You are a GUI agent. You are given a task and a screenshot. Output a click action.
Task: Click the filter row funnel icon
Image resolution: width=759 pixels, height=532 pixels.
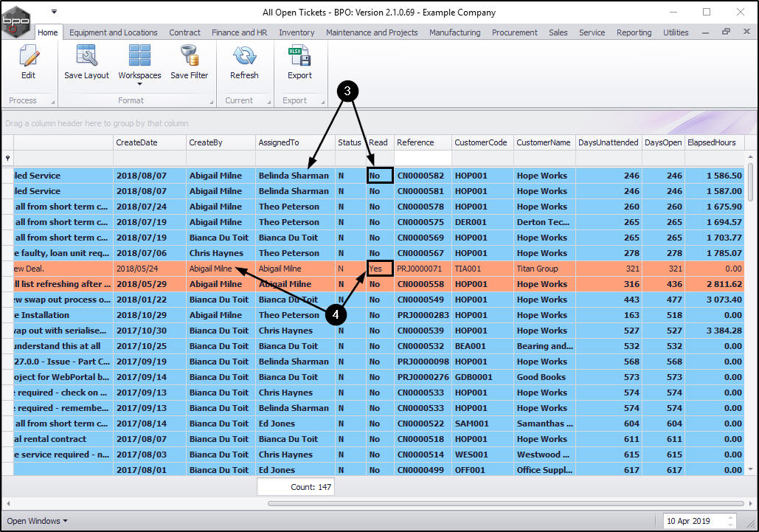tap(7, 158)
